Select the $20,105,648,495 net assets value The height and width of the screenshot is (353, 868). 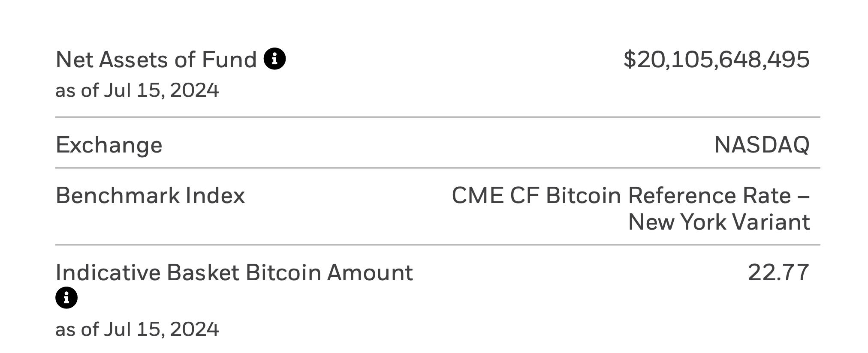716,60
